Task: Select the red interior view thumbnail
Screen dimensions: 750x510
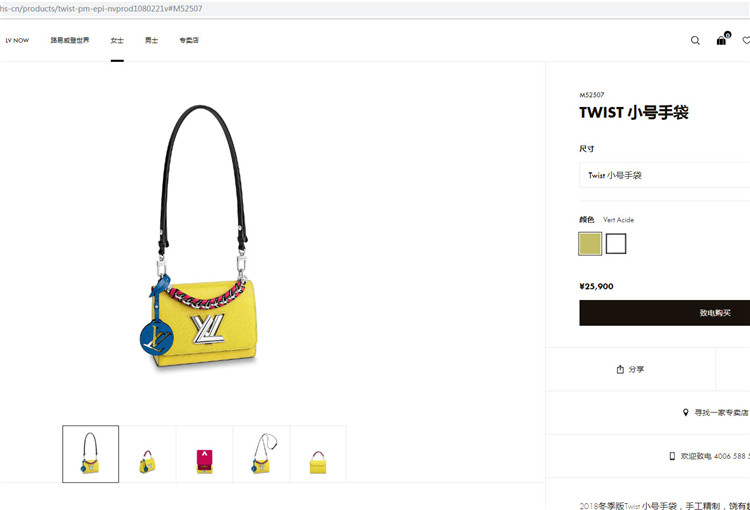Action: point(204,454)
